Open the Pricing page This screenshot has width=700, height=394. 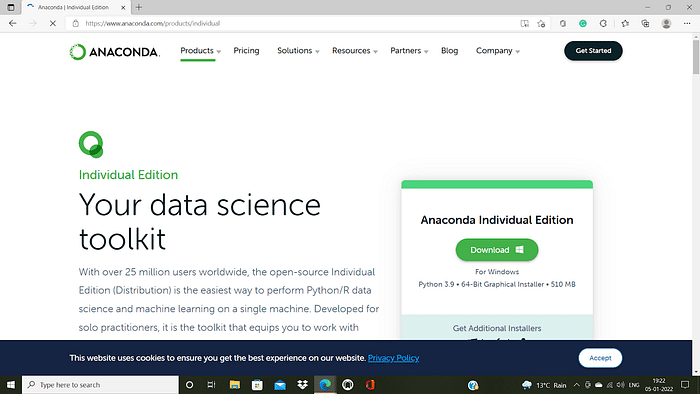(246, 50)
